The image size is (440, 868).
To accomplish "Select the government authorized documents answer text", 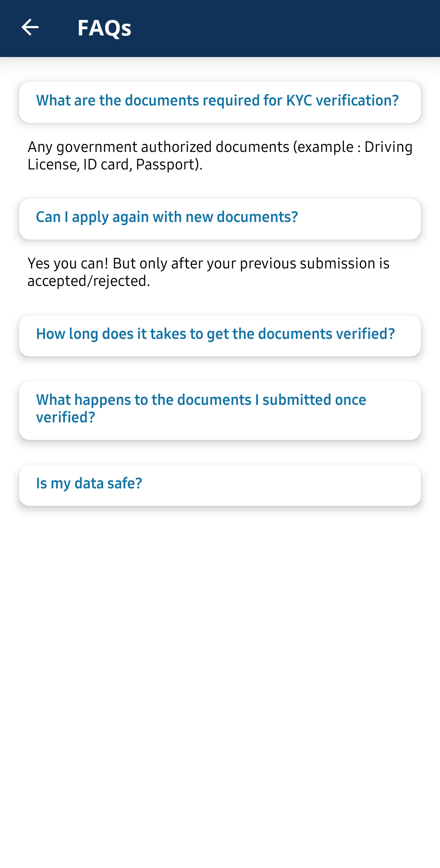I will [220, 156].
